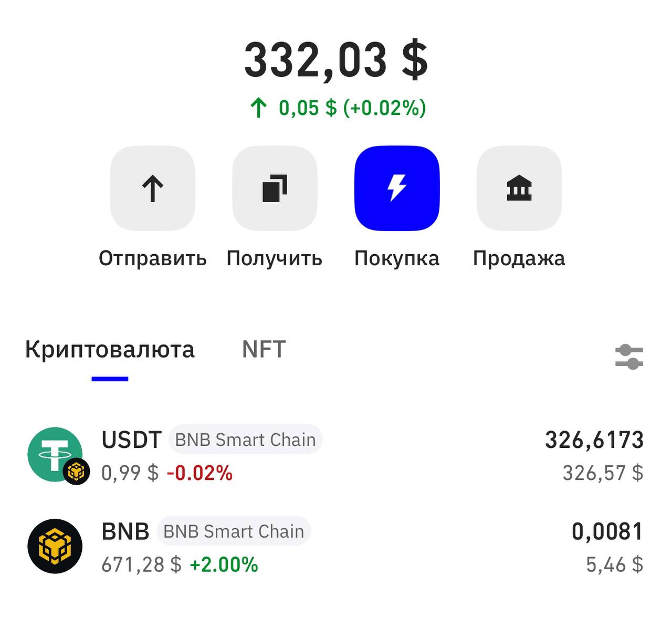
Task: Click USDT price change -0.02%
Action: [199, 473]
